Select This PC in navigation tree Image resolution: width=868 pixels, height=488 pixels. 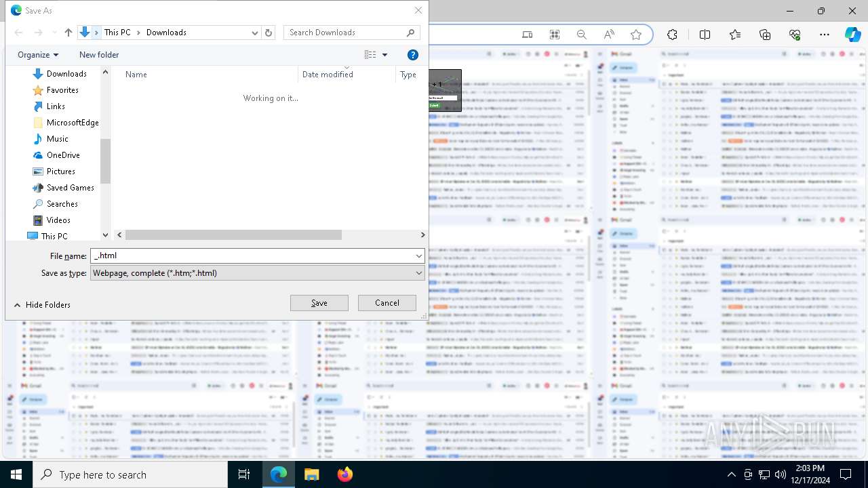54,237
